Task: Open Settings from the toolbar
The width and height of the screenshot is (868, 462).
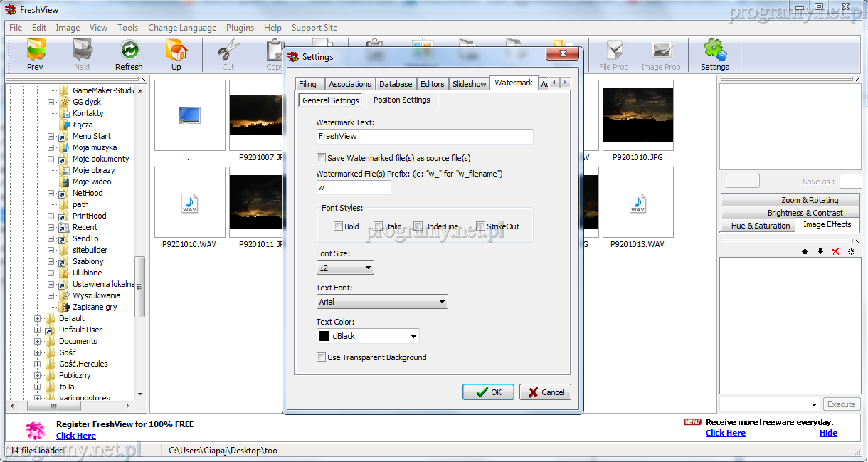Action: click(714, 51)
